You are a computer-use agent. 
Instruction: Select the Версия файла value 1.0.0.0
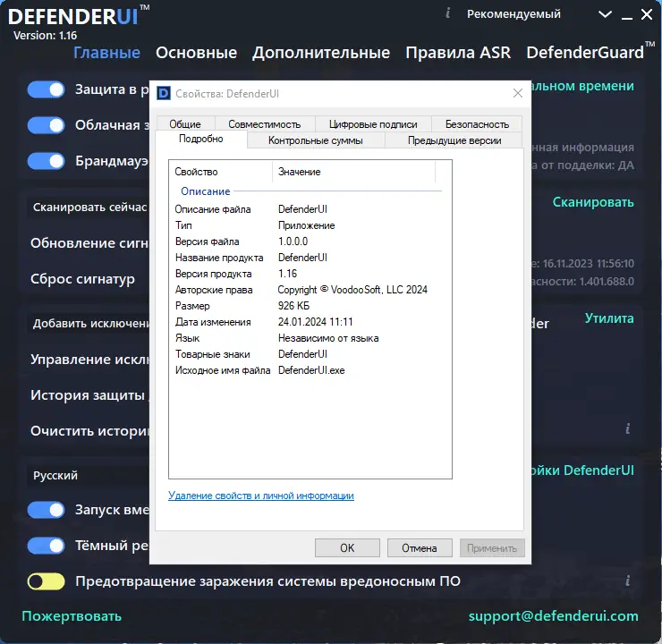(293, 241)
